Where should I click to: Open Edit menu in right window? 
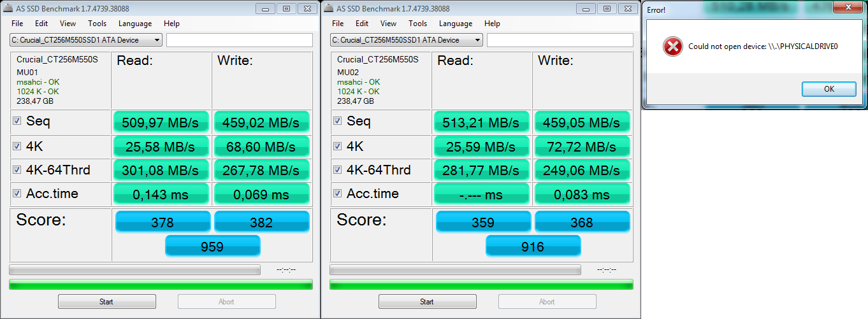click(x=362, y=24)
